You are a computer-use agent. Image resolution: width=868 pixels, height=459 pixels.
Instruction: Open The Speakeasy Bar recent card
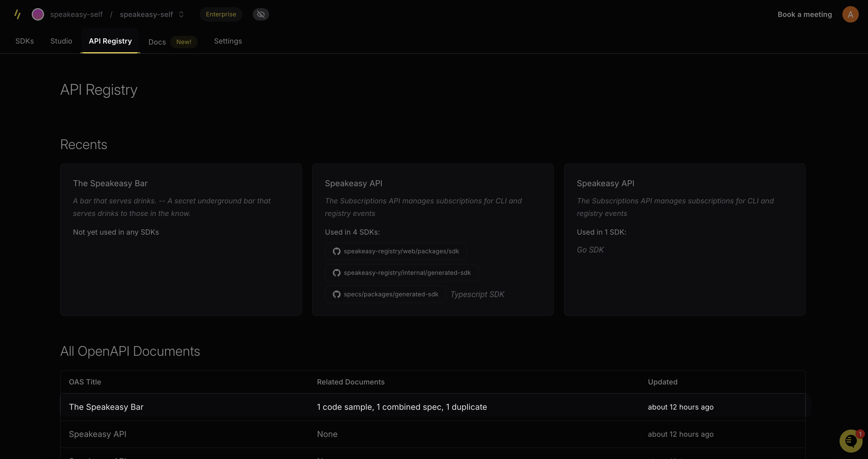coord(181,239)
